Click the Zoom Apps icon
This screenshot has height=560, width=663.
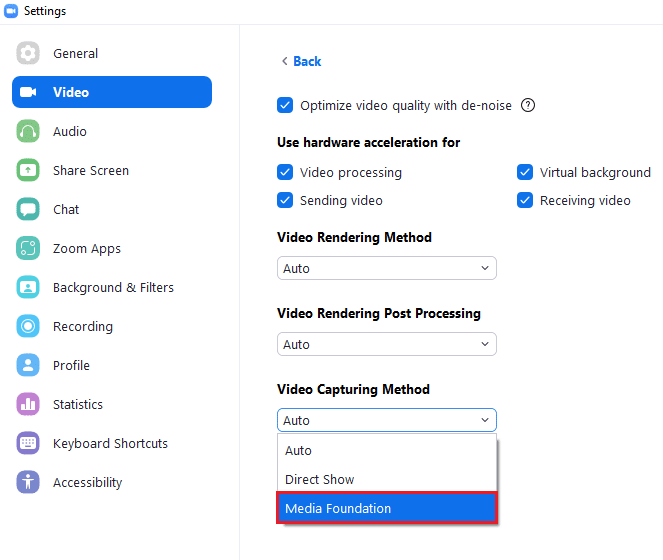coord(28,248)
